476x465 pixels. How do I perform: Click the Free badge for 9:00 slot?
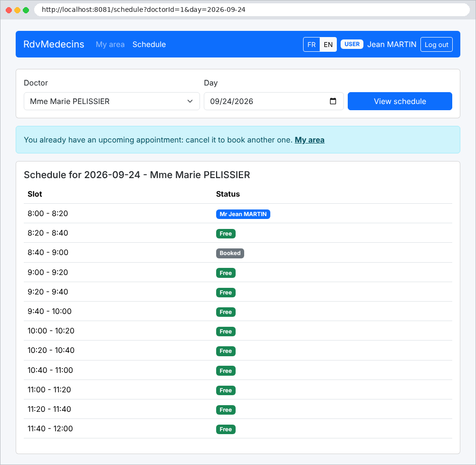[x=226, y=273]
